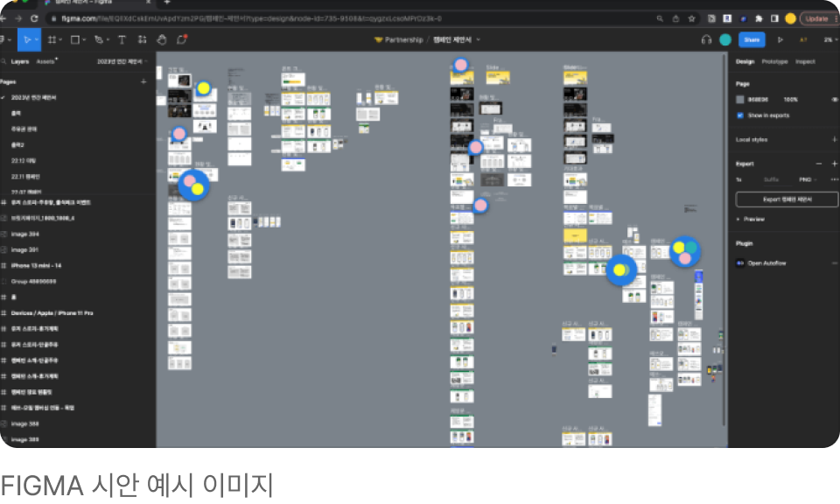840x504 pixels.
Task: Click the Export button in Export section
Action: (787, 199)
